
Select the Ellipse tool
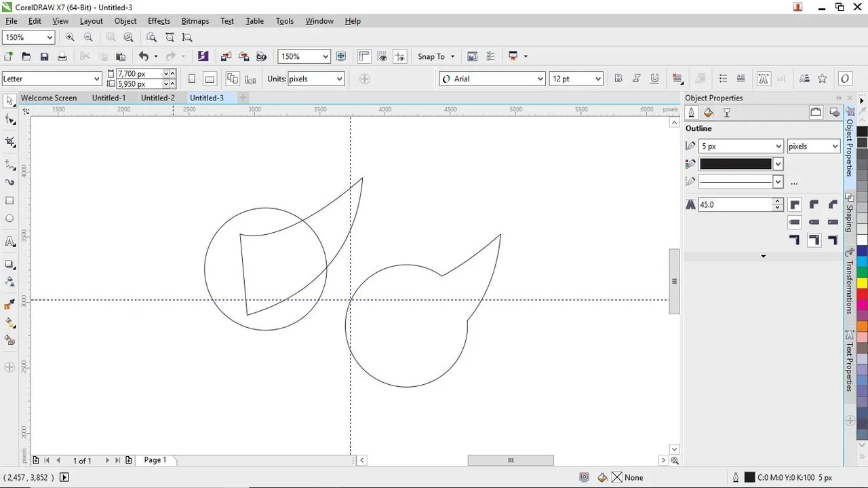pos(9,219)
